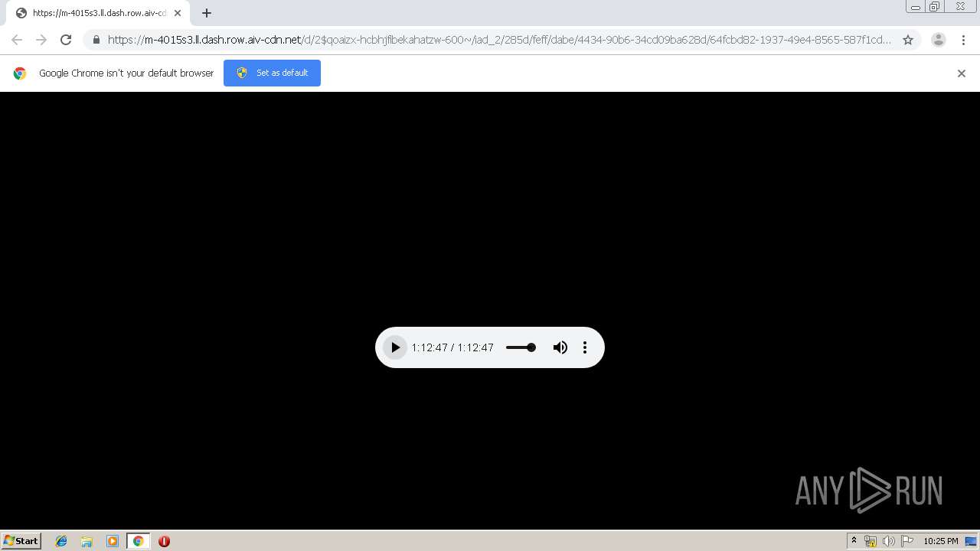Image resolution: width=980 pixels, height=551 pixels.
Task: Play the media in the player
Action: point(395,347)
